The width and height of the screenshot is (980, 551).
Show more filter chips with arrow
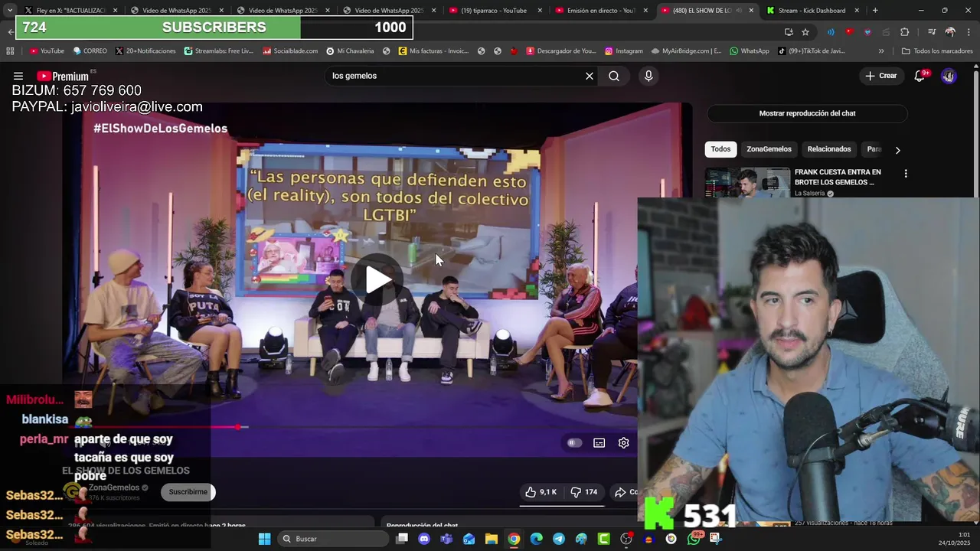[897, 150]
